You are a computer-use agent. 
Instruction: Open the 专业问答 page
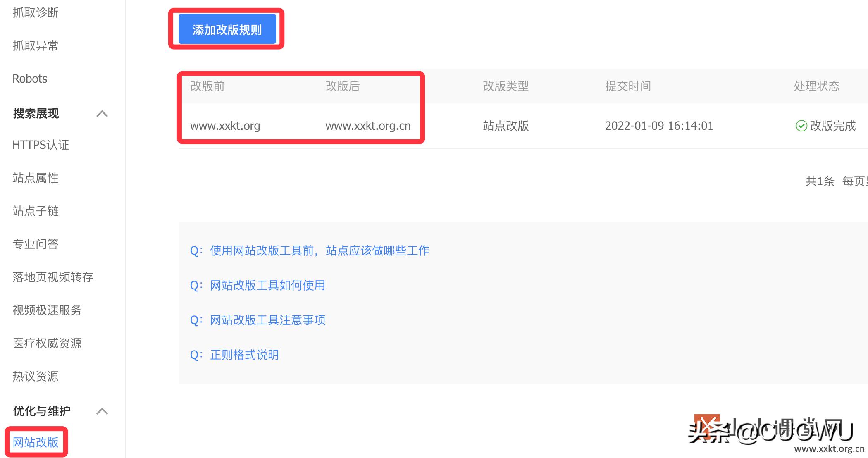(35, 244)
